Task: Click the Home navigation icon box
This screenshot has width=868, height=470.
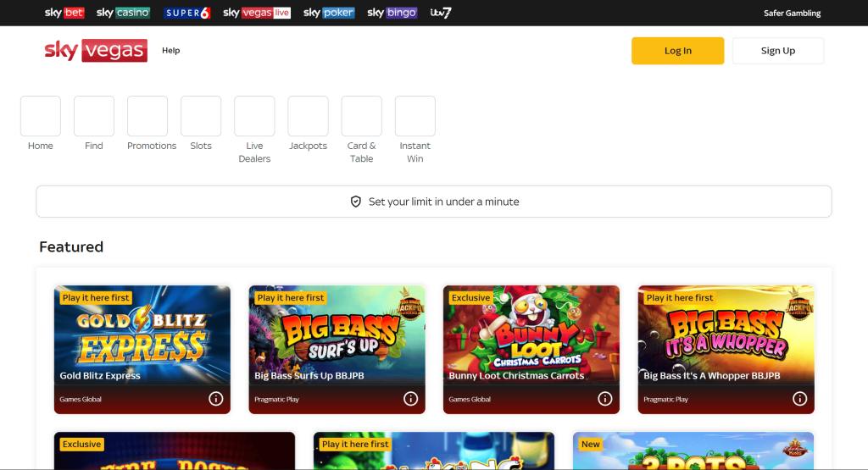Action: [x=41, y=116]
